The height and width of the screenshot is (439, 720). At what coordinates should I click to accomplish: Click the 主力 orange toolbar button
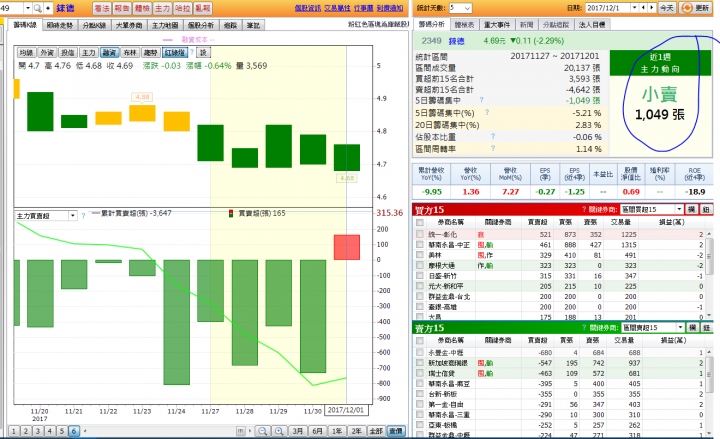coord(162,8)
